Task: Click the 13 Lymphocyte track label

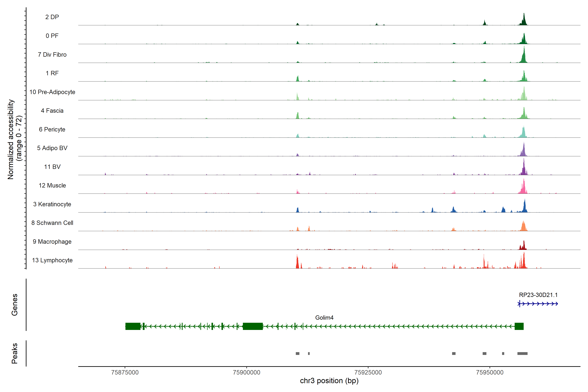Action: pyautogui.click(x=52, y=260)
